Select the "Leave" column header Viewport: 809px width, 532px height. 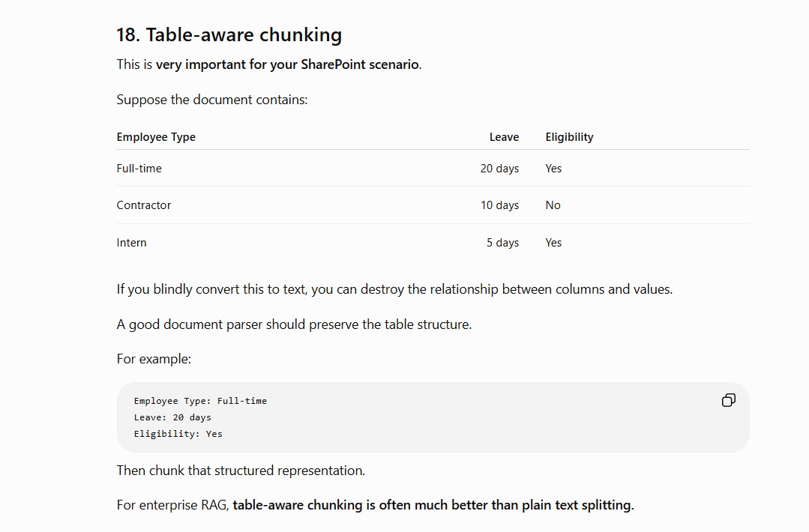504,137
